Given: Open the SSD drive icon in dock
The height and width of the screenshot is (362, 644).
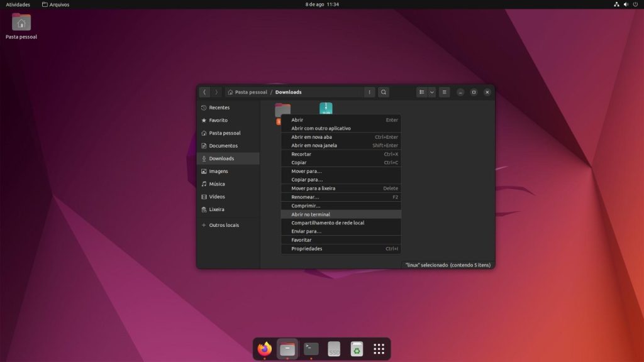Looking at the screenshot, I should (334, 348).
